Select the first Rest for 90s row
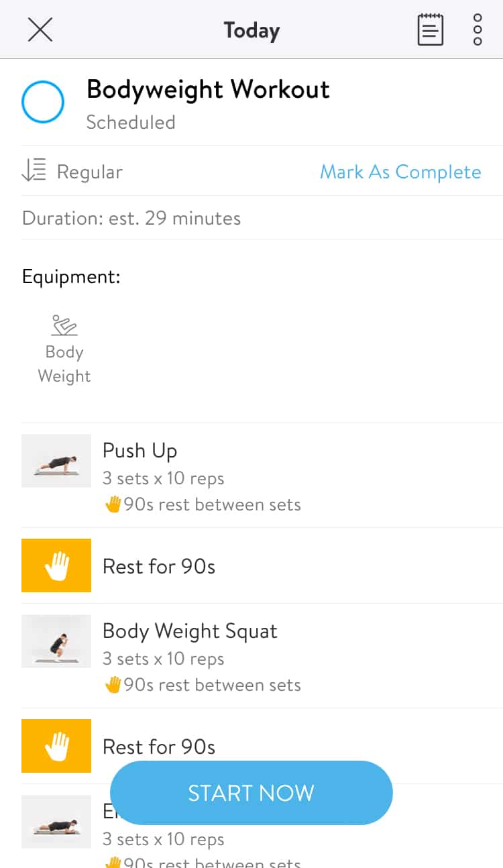This screenshot has width=503, height=868. [262, 565]
